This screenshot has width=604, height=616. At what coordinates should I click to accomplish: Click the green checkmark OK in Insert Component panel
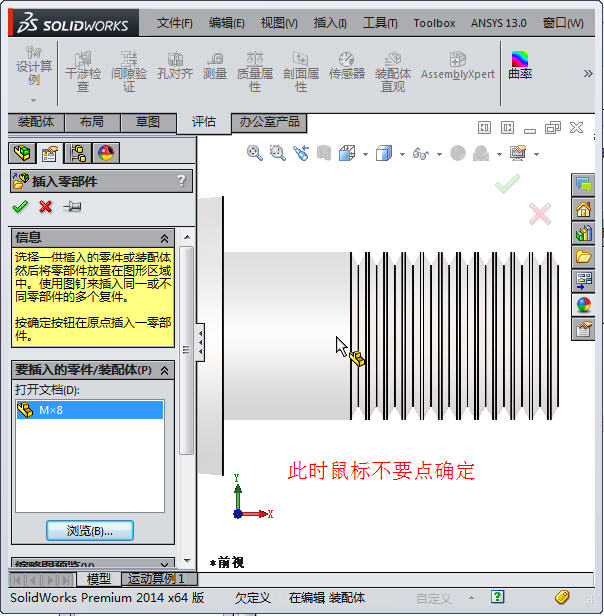click(x=20, y=207)
